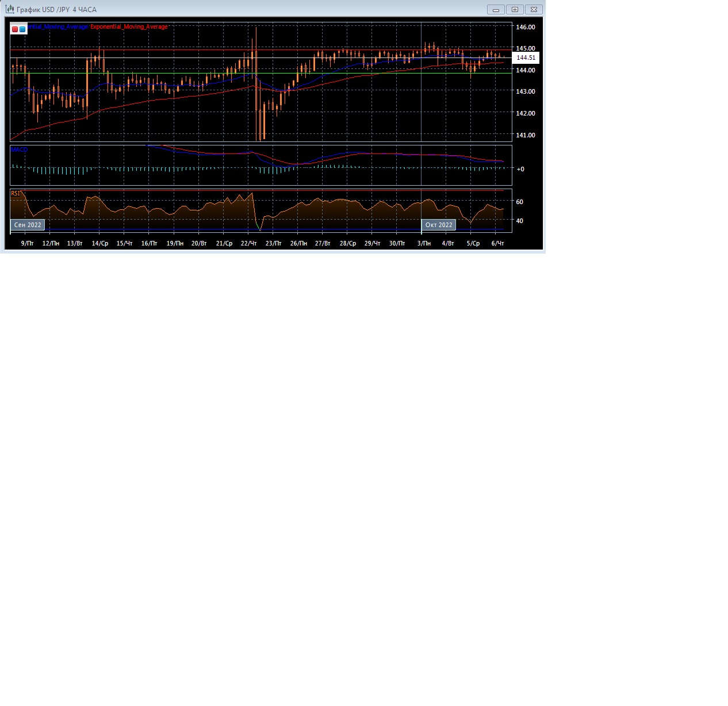Maximize the USD/JPY chart window
728x706 pixels.
(515, 10)
